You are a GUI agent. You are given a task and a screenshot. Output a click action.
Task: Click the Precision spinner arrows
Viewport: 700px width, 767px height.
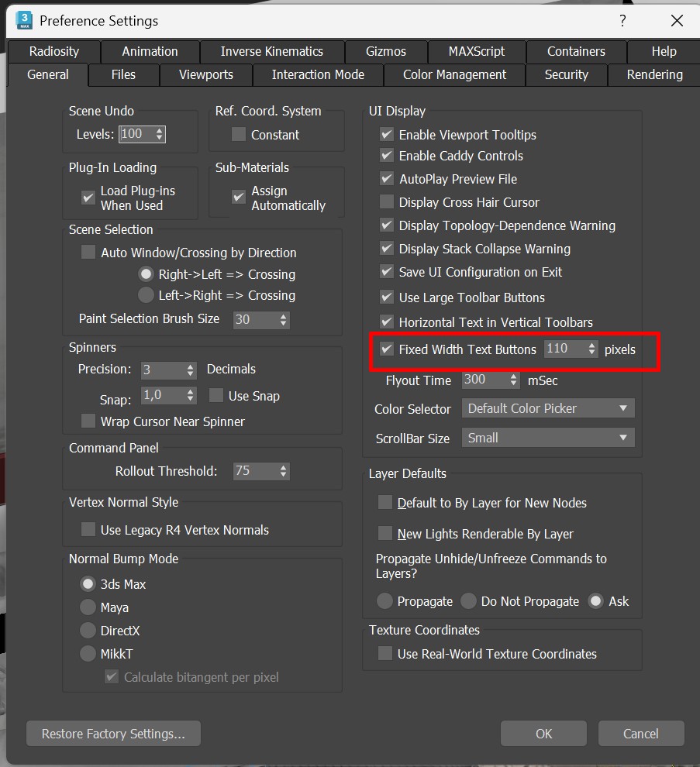pos(191,370)
